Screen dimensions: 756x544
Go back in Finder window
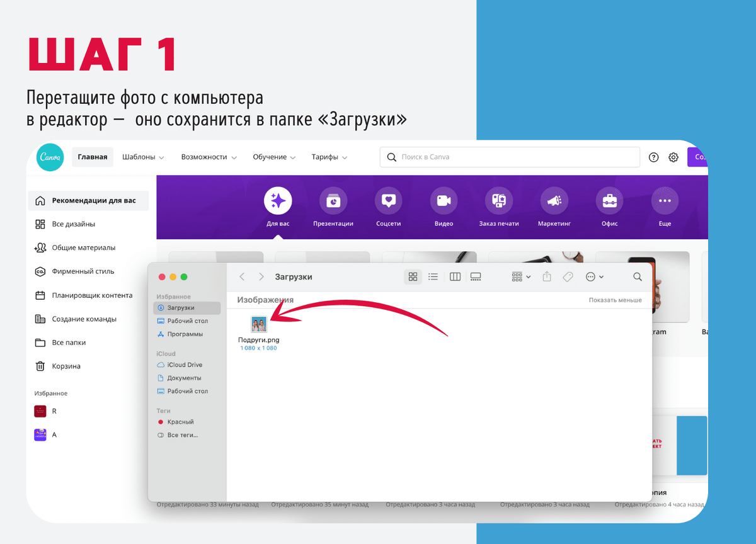tap(242, 277)
